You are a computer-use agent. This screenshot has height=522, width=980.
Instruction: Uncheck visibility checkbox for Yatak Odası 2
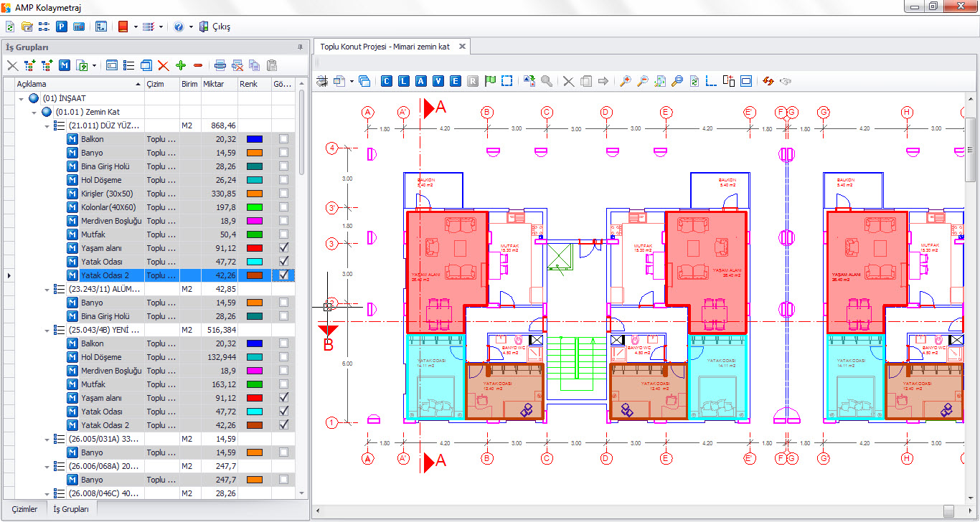tap(284, 275)
